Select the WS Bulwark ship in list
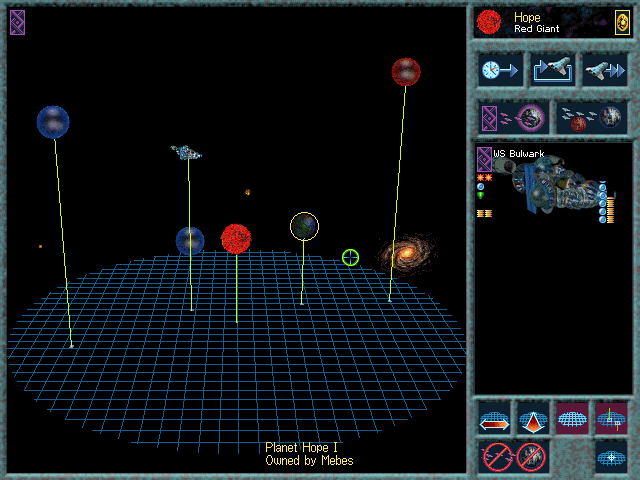Viewport: 640px width, 480px height. click(553, 185)
